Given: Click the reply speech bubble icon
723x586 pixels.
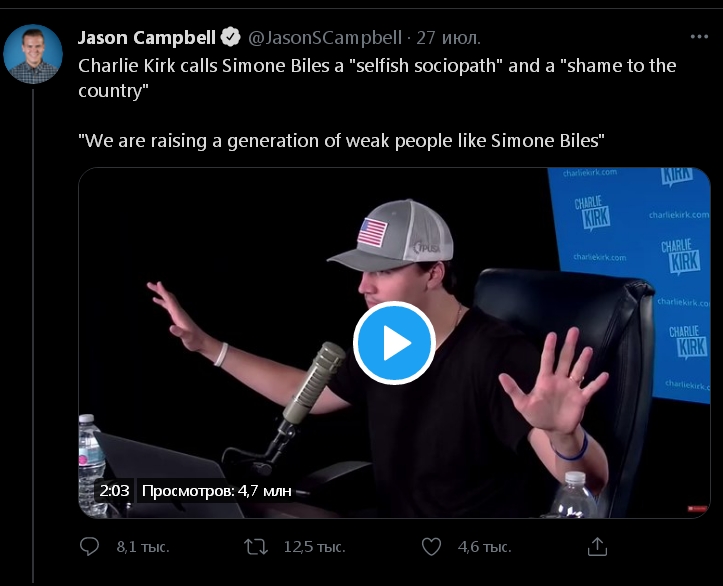Looking at the screenshot, I should coord(89,547).
